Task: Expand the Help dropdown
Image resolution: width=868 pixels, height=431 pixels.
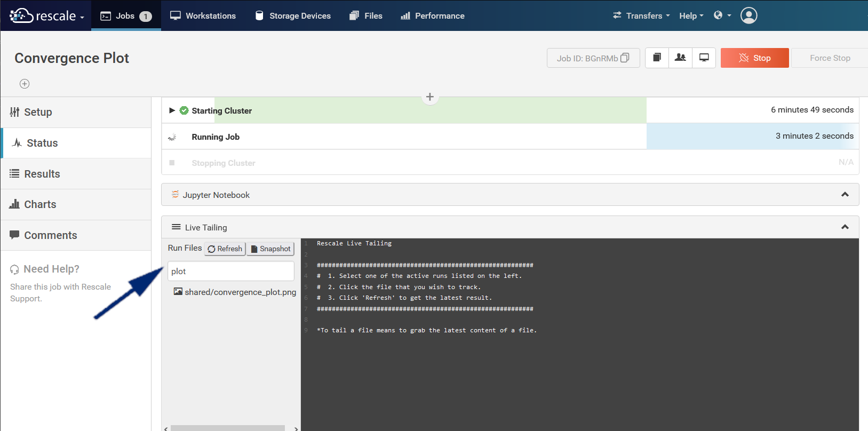Action: pos(691,15)
